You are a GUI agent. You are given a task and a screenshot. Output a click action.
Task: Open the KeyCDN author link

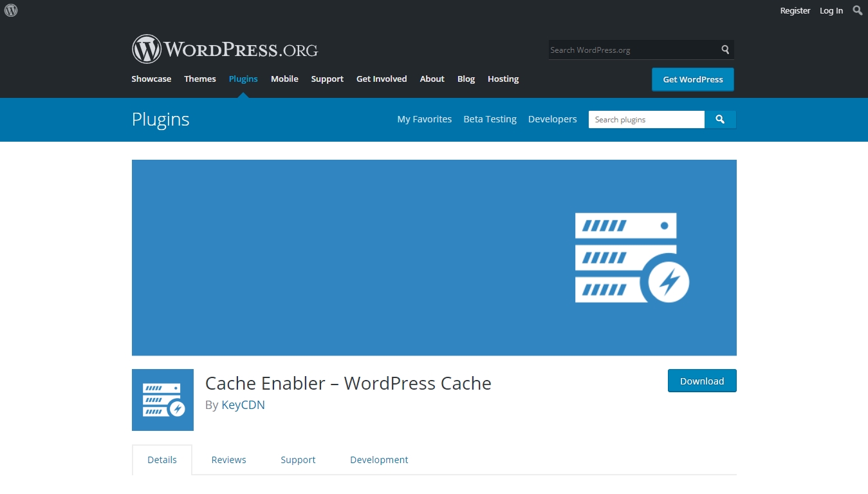tap(243, 405)
